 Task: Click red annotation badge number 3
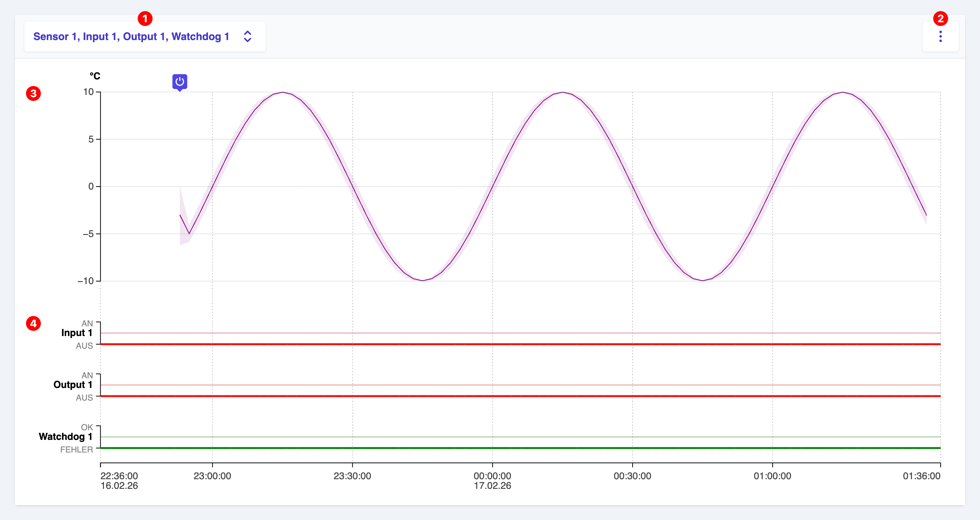[x=33, y=93]
